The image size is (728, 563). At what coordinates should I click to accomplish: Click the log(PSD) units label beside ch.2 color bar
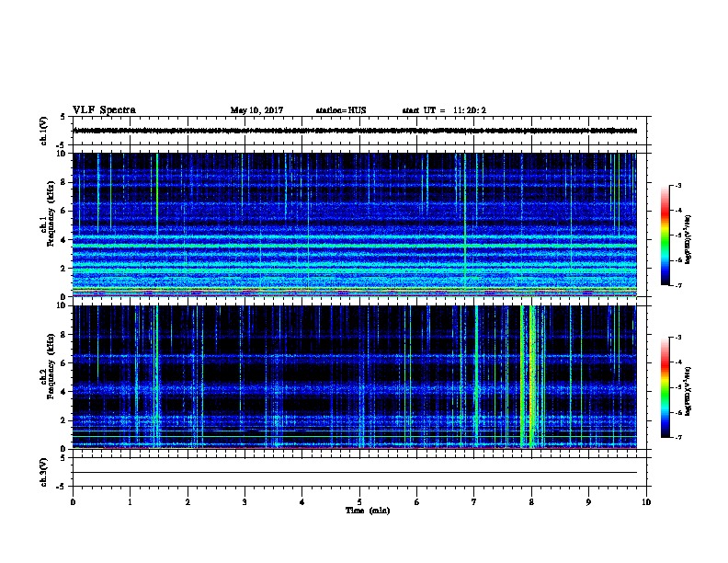pos(688,391)
